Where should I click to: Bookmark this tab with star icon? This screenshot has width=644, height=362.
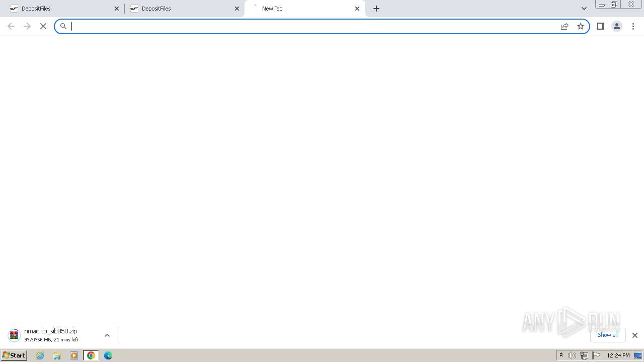click(581, 26)
